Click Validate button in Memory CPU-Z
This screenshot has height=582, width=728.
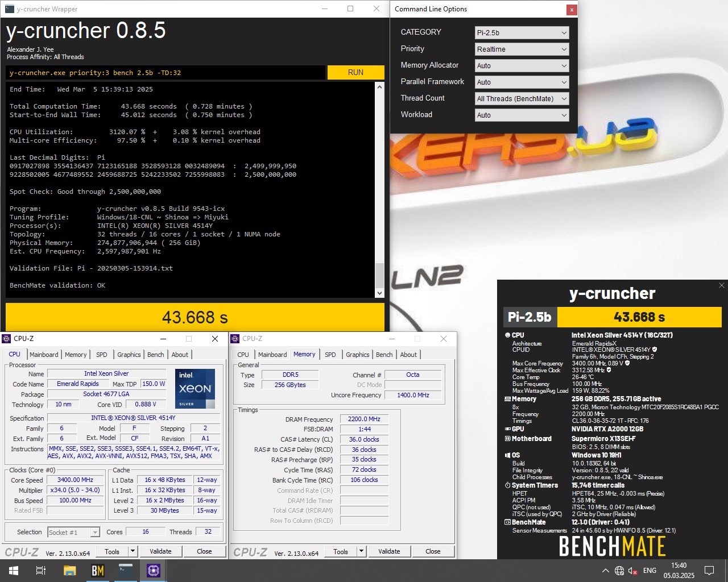(x=389, y=551)
